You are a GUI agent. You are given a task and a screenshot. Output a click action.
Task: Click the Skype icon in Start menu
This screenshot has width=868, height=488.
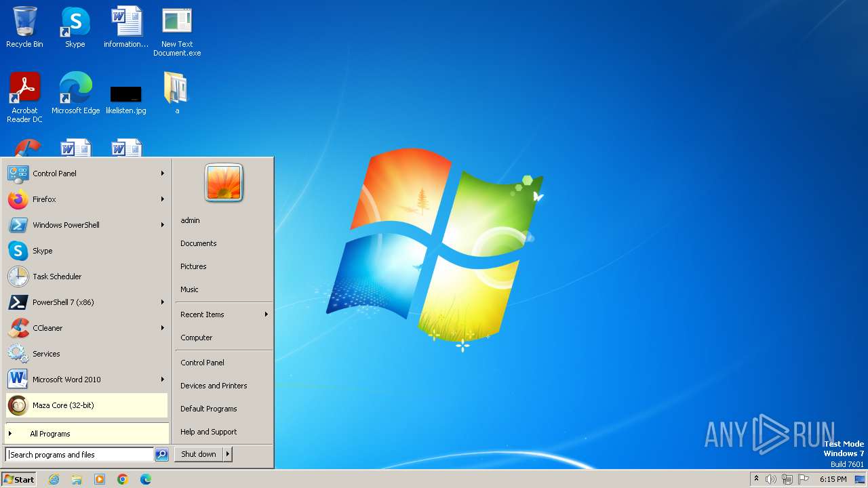tap(18, 251)
